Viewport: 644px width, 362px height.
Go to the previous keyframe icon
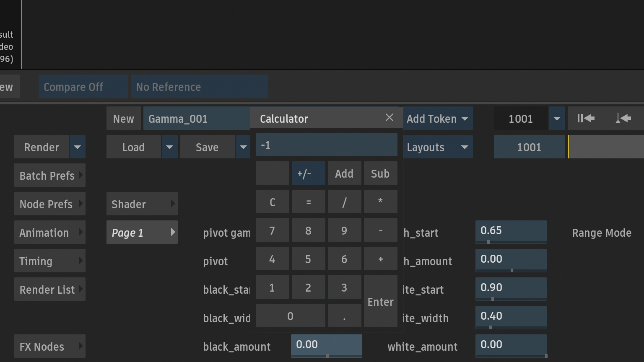(623, 119)
